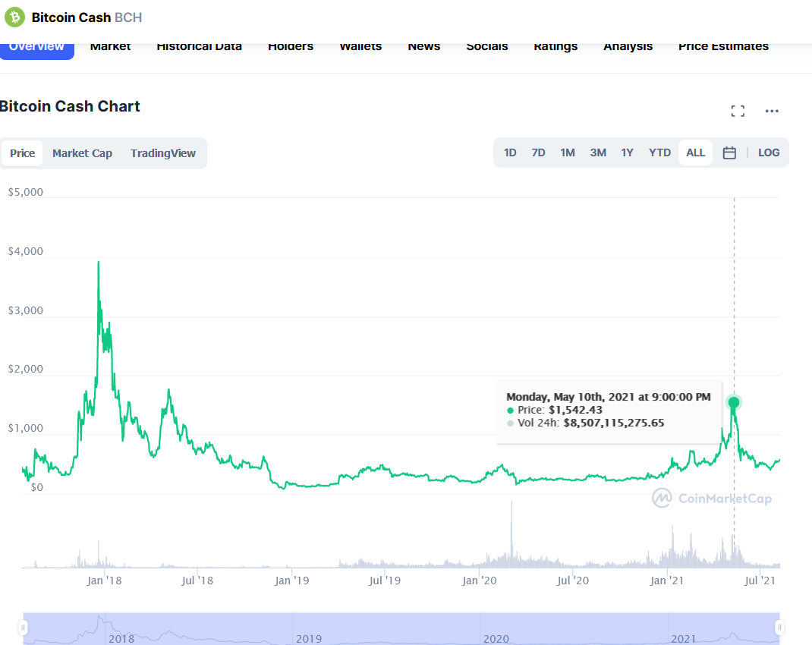Click right handle of range navigator
Image resolution: width=812 pixels, height=645 pixels.
click(x=779, y=628)
